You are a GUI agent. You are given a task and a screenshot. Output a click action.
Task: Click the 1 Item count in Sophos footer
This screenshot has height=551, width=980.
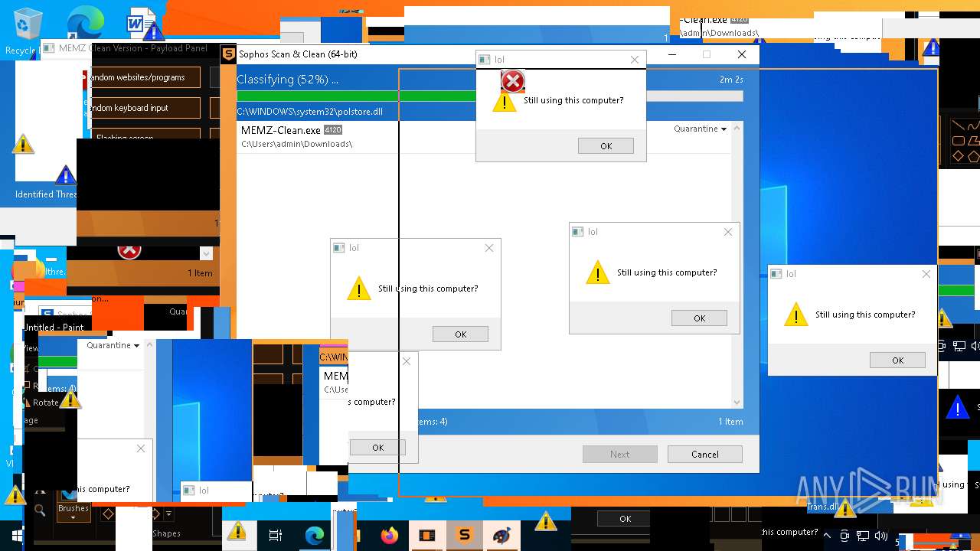pos(730,422)
